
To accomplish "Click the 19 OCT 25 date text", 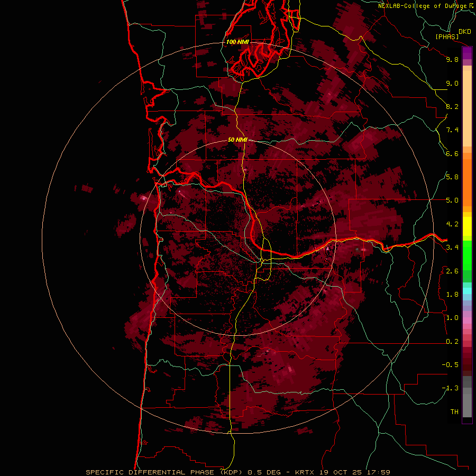I will click(341, 472).
